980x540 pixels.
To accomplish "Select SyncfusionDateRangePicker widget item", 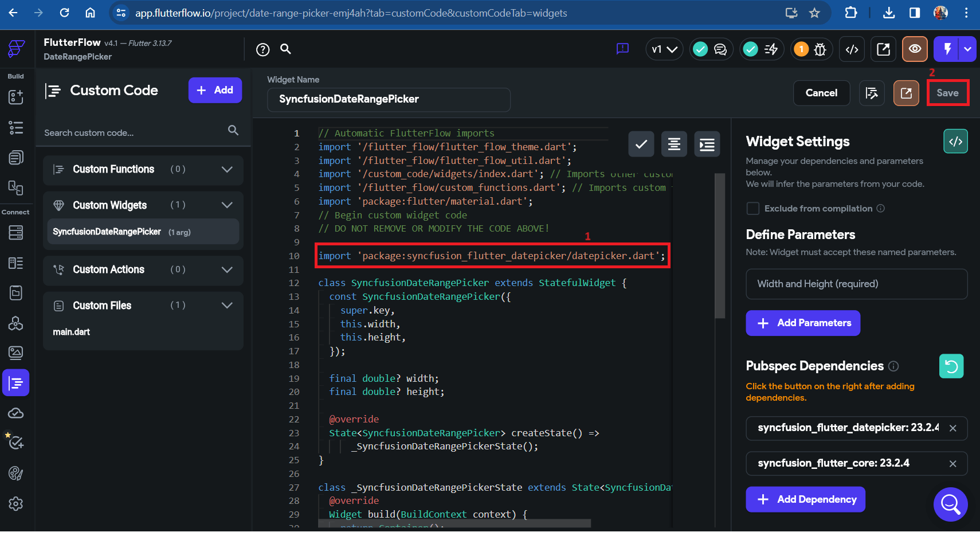I will click(x=143, y=232).
